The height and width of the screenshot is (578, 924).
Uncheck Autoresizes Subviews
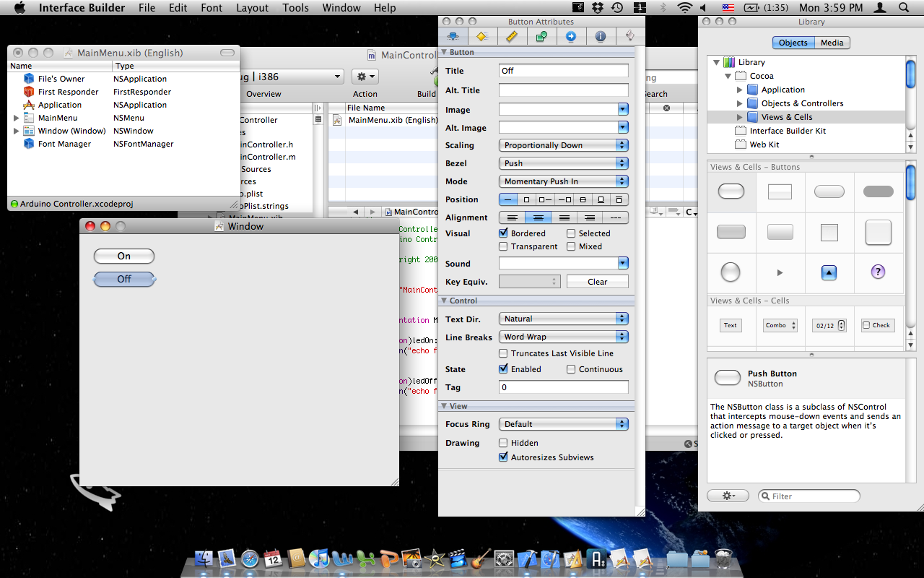coord(504,457)
